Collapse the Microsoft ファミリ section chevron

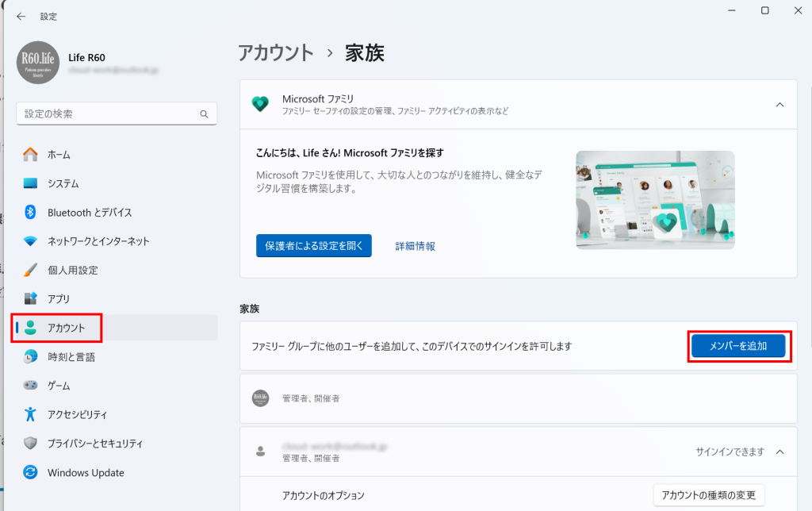point(779,105)
